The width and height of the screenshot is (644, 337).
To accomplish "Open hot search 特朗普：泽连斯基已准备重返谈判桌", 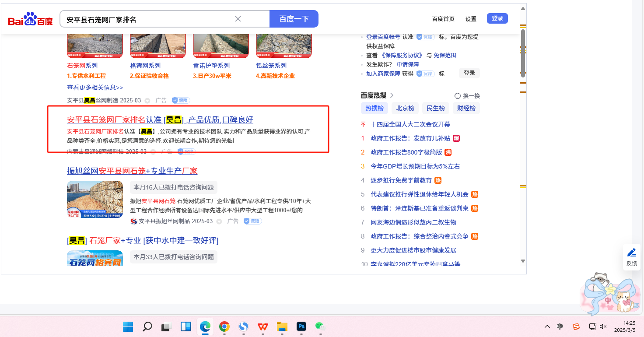I will coord(420,208).
